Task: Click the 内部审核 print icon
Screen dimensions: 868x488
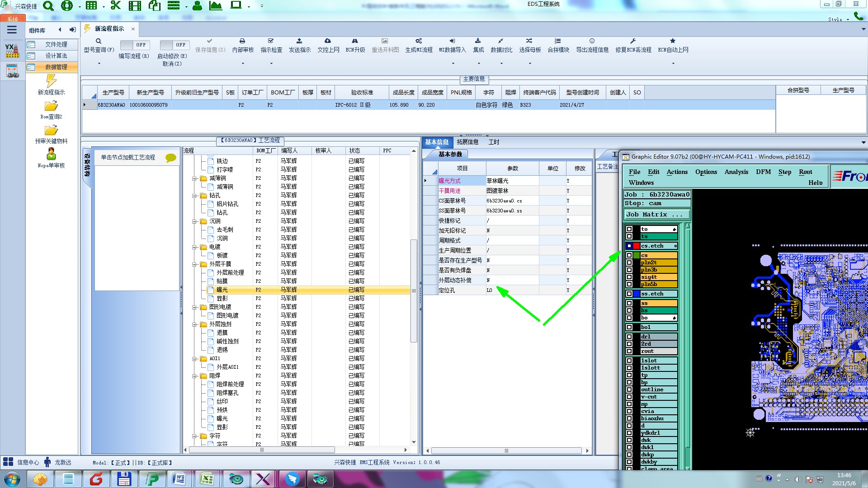Action: (242, 41)
